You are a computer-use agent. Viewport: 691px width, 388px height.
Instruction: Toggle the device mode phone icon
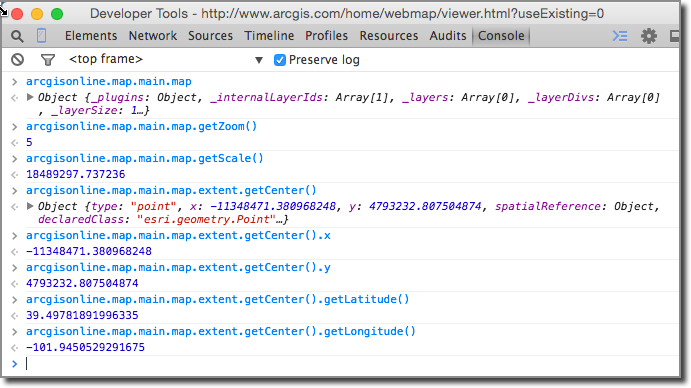[x=41, y=36]
